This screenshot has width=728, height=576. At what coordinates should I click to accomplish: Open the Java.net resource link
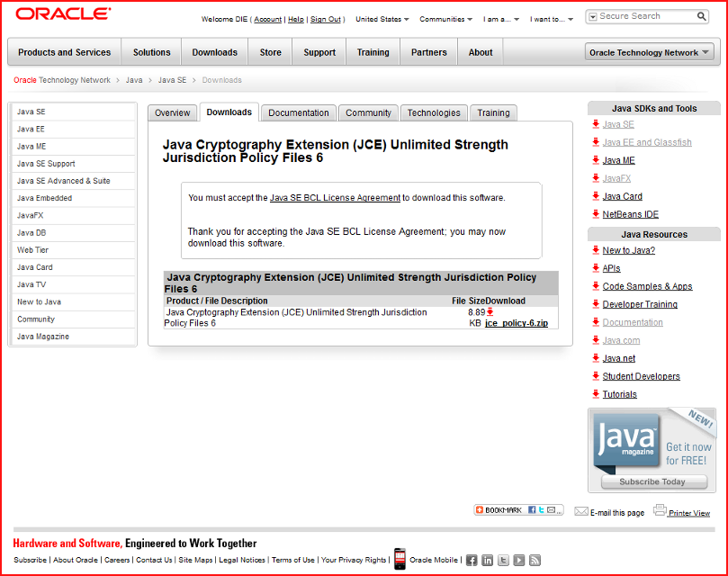tap(619, 358)
